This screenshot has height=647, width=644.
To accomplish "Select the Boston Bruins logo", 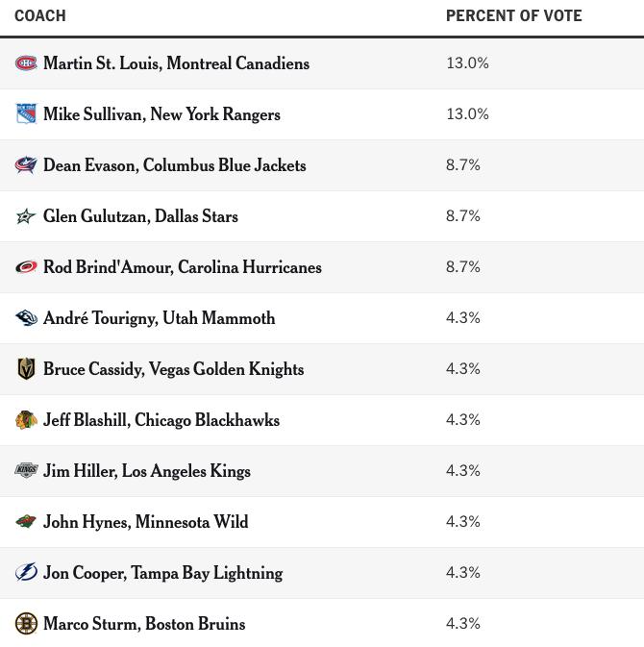I will pyautogui.click(x=26, y=624).
